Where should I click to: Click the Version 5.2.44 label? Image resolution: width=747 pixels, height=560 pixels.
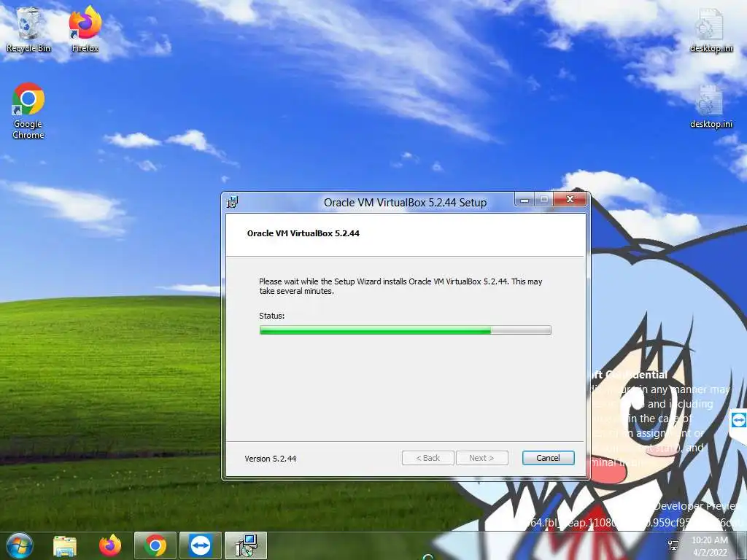pyautogui.click(x=271, y=459)
